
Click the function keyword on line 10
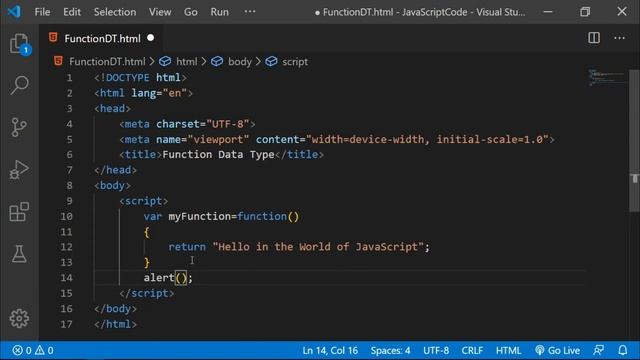262,216
